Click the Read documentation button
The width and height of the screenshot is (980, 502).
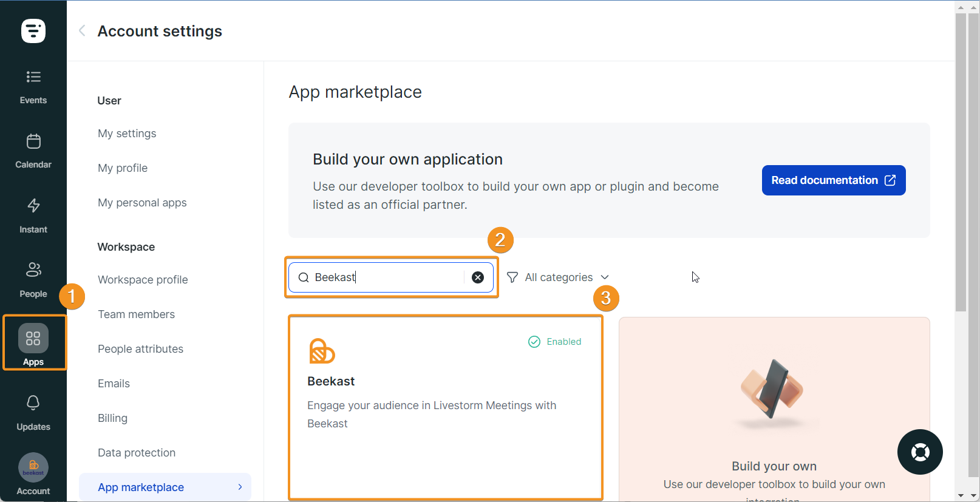tap(834, 180)
